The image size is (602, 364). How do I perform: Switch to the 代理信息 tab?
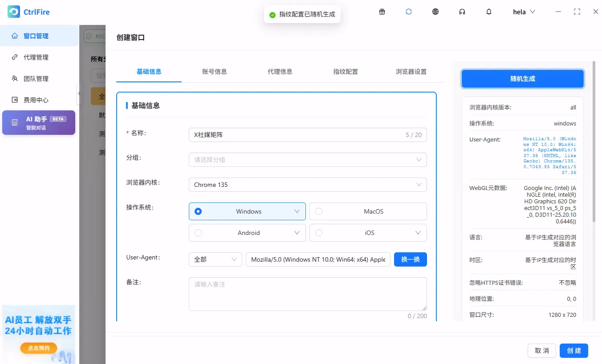pyautogui.click(x=280, y=72)
